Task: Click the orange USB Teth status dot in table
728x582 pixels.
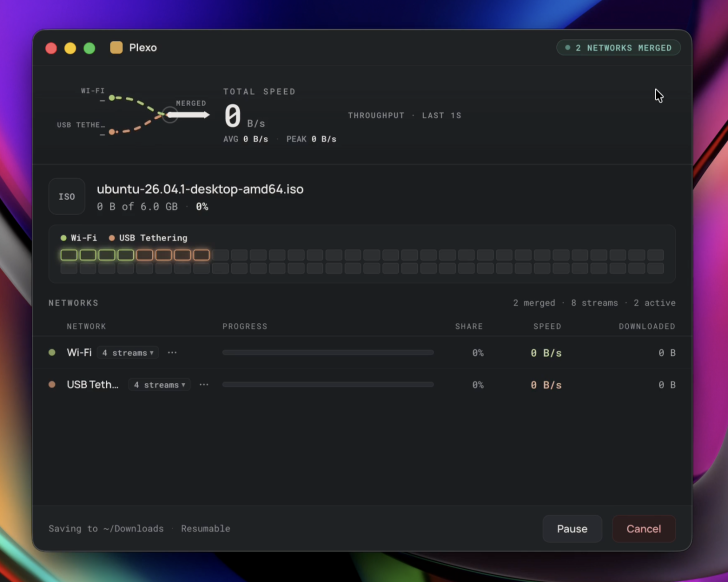Action: [x=52, y=385]
